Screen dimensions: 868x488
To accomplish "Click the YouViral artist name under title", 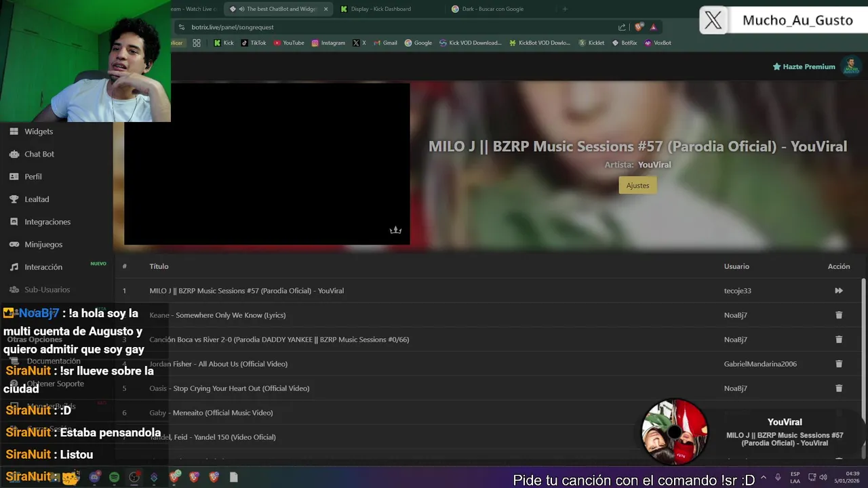I will pos(654,165).
